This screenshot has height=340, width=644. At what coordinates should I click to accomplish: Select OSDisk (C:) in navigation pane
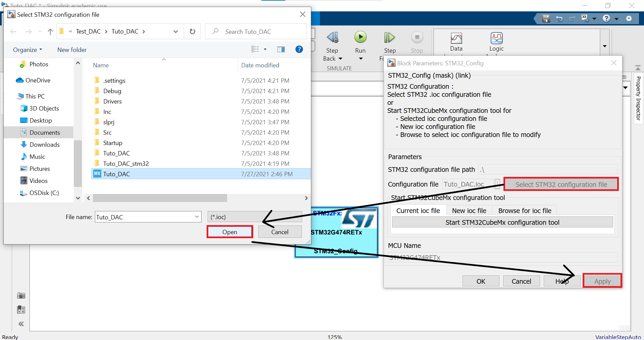click(x=39, y=193)
